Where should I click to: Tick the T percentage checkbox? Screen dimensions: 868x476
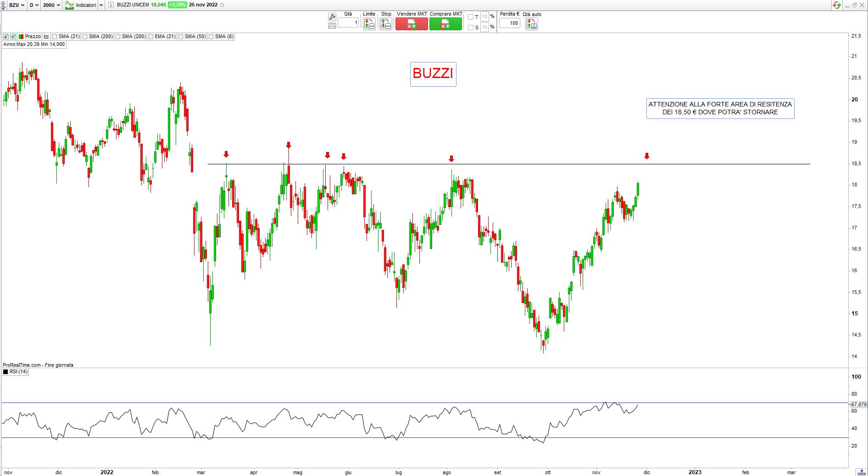click(x=470, y=17)
